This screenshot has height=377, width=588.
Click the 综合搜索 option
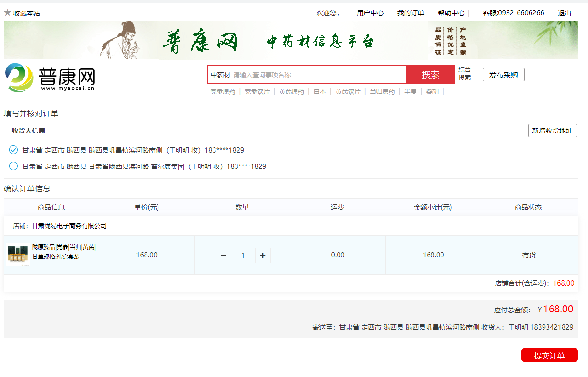464,74
